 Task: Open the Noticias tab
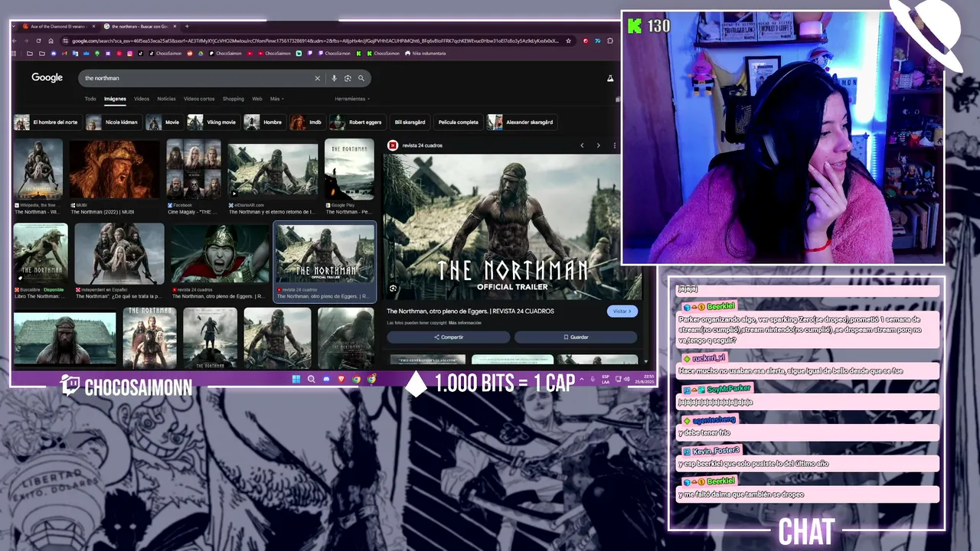pyautogui.click(x=166, y=99)
